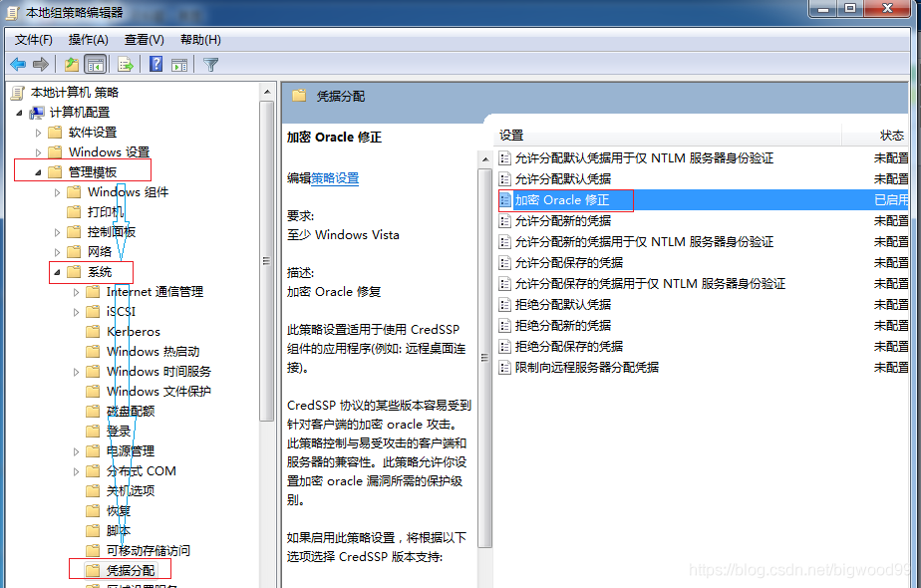This screenshot has width=921, height=588.
Task: Click the description pane scrollbar thumb
Action: (485, 358)
